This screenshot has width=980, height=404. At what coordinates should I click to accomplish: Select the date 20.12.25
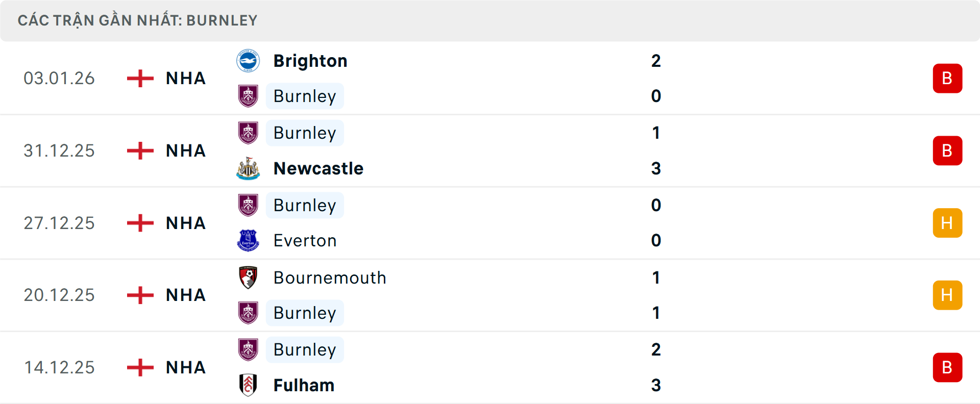click(59, 295)
